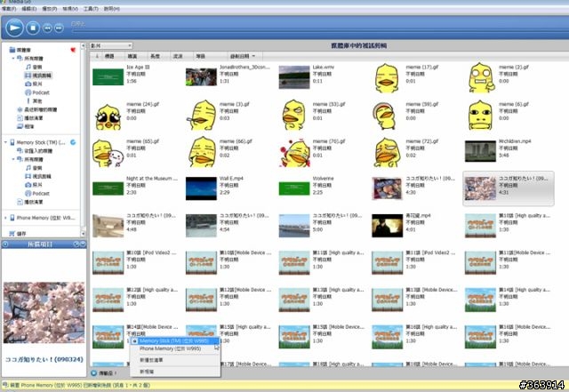Open the store cart item
569x392 pixels.
tap(18, 234)
